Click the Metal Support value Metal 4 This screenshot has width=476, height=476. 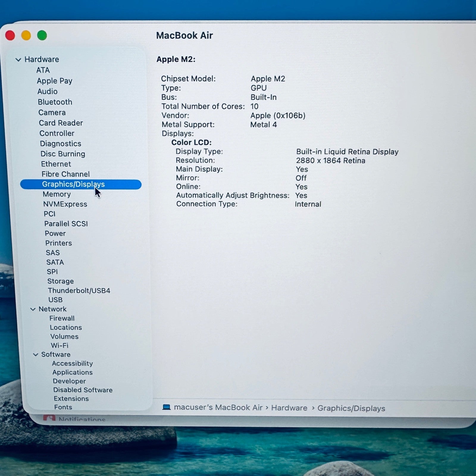click(x=264, y=125)
